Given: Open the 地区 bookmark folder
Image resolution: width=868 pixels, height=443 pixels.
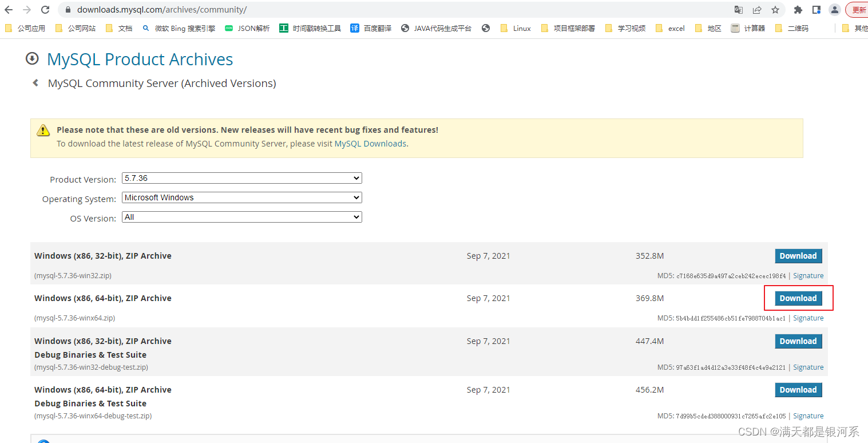Looking at the screenshot, I should coord(708,28).
